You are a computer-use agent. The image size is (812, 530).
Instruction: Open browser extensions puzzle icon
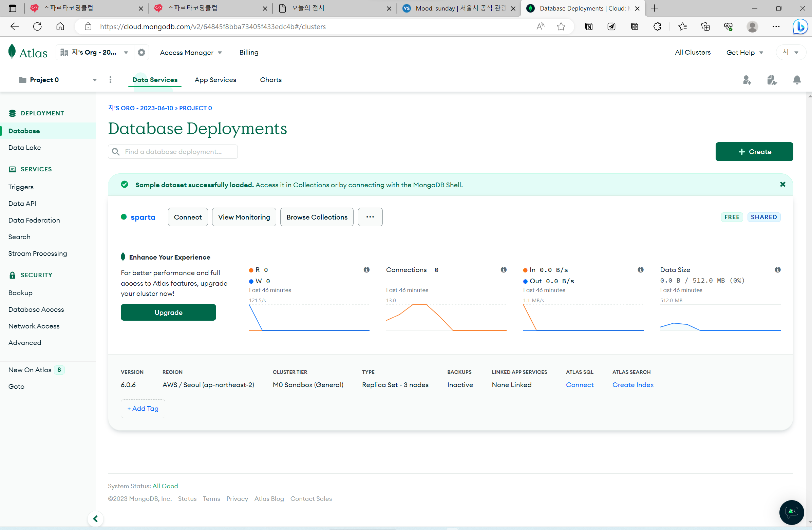click(x=657, y=26)
